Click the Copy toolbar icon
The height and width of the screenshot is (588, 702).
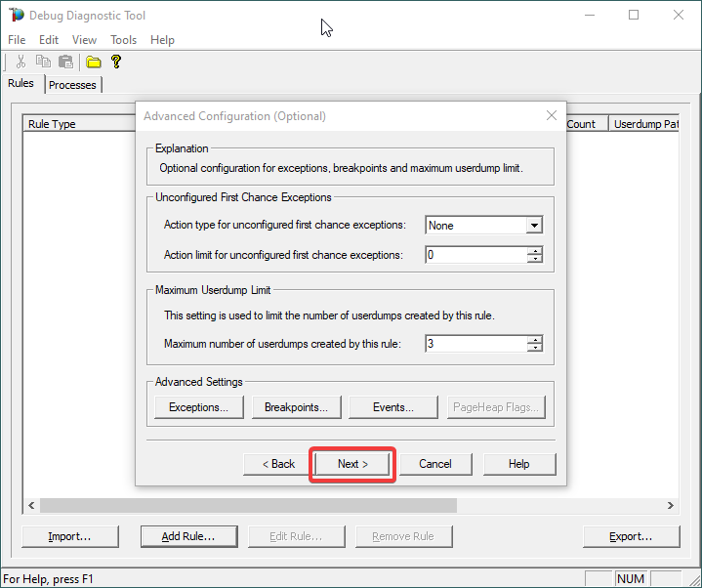[43, 62]
